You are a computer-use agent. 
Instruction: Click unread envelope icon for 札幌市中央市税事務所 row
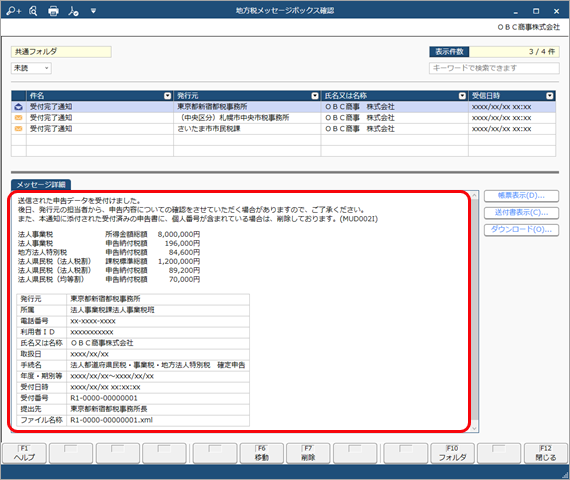(19, 118)
